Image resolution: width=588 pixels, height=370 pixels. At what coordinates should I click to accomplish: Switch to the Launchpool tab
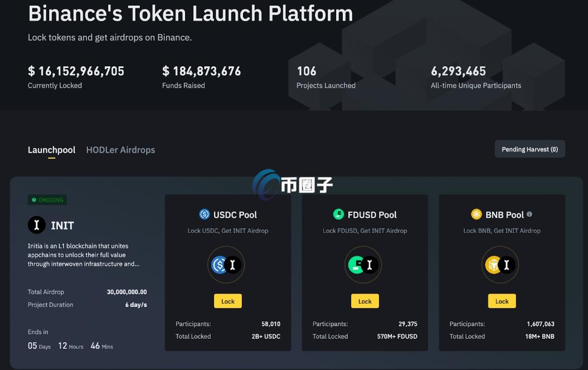point(51,149)
